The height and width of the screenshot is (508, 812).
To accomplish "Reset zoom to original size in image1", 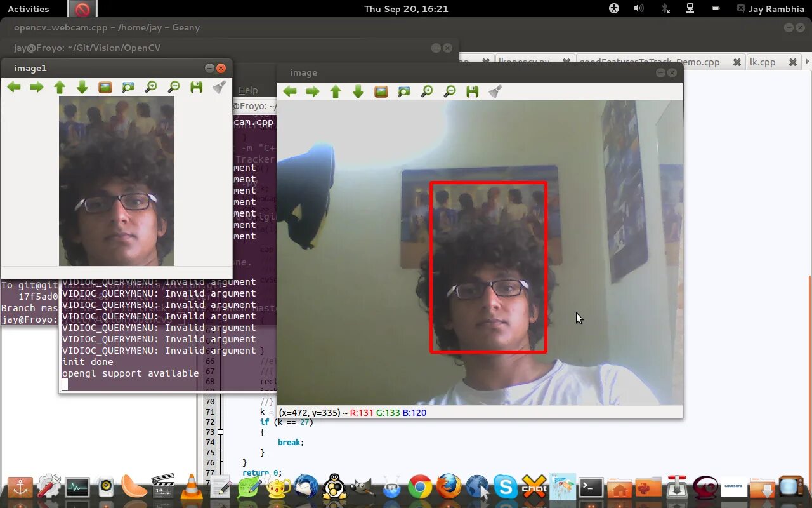I will pyautogui.click(x=105, y=87).
